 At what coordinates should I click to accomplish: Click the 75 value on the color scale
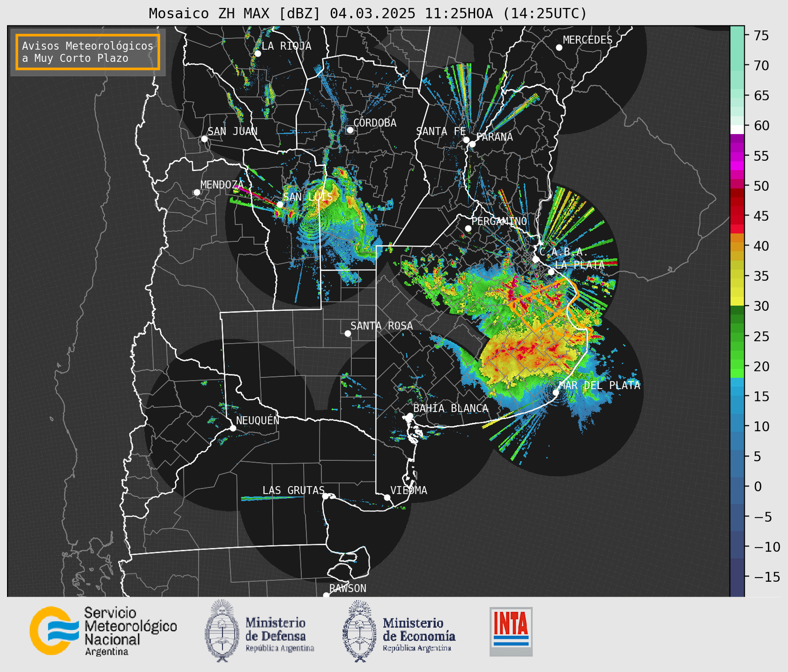[761, 36]
